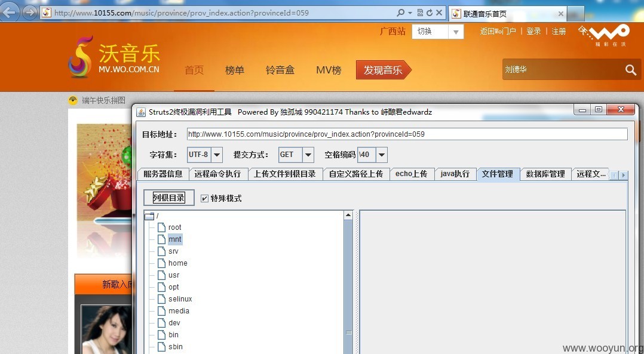644x354 pixels.
Task: Open the 铃音盒 navigation link
Action: click(x=280, y=70)
